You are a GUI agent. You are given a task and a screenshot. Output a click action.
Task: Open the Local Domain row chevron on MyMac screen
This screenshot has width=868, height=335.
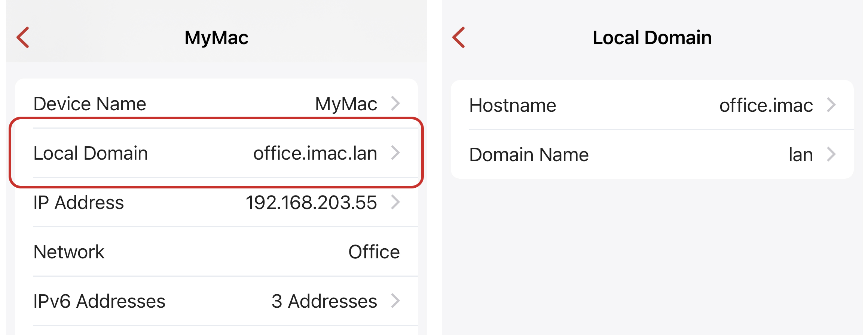(395, 153)
